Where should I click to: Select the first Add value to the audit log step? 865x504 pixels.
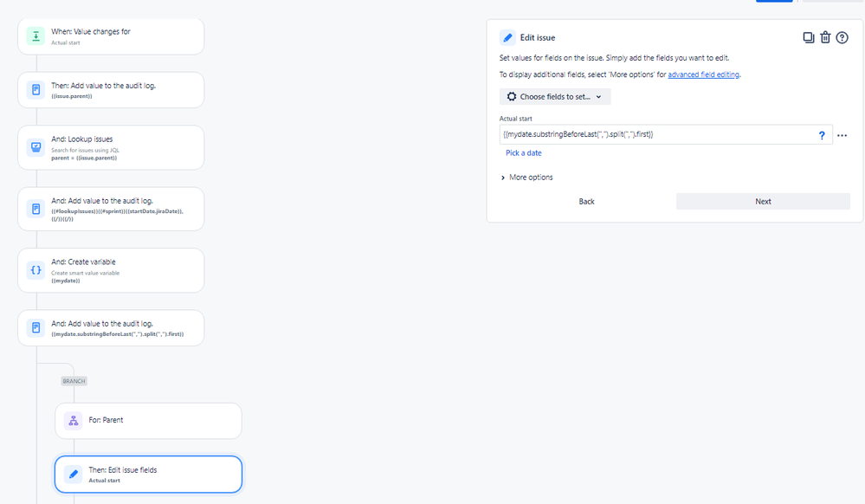tap(111, 90)
